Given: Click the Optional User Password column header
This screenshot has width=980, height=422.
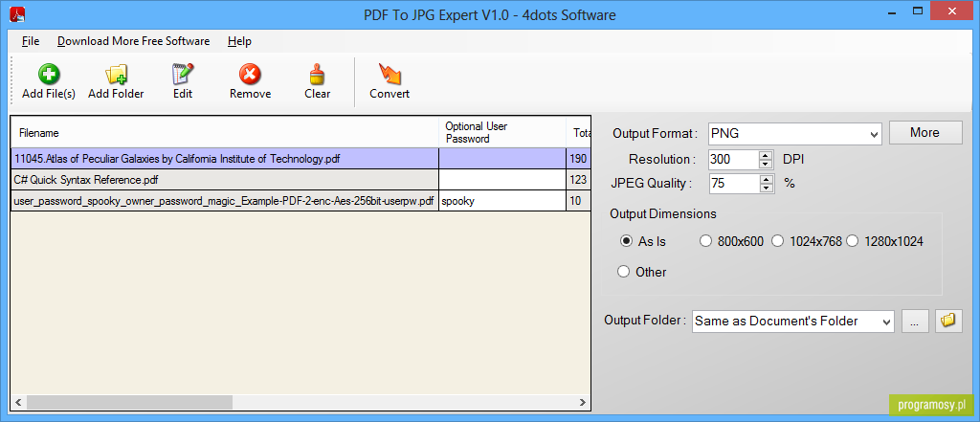Looking at the screenshot, I should click(x=502, y=133).
